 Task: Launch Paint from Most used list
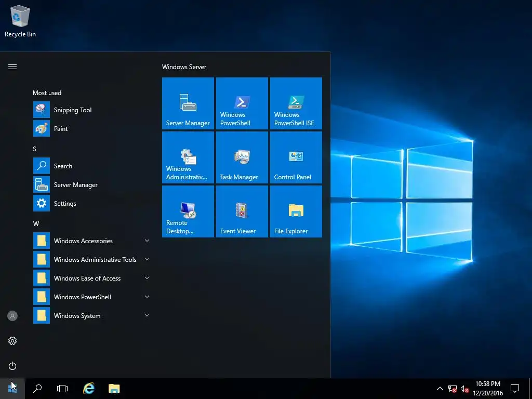[91, 129]
